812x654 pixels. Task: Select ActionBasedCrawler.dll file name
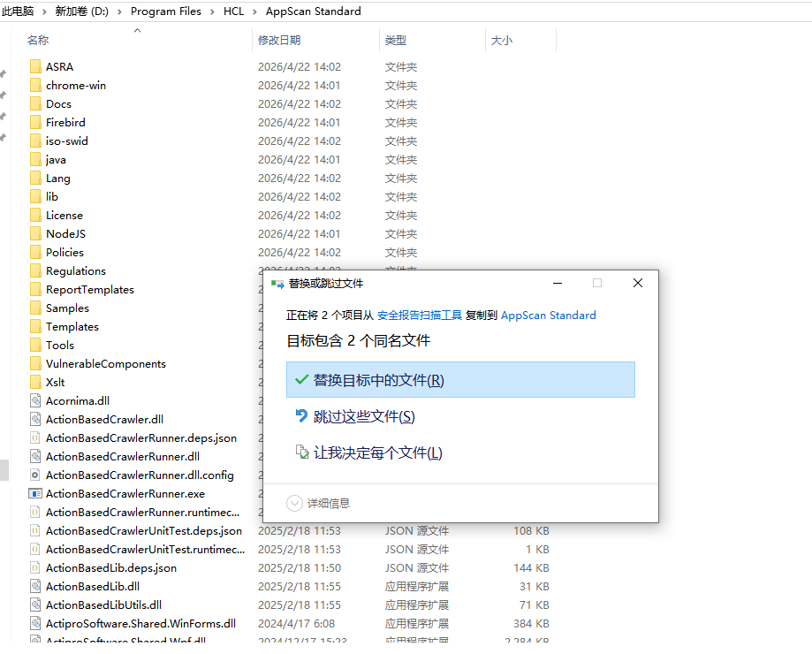tap(104, 420)
